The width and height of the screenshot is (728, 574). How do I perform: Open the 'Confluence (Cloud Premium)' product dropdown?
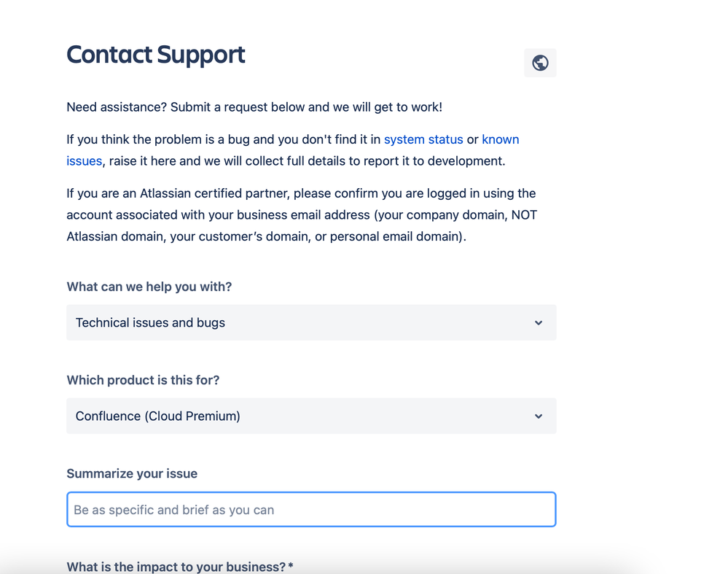click(x=311, y=416)
